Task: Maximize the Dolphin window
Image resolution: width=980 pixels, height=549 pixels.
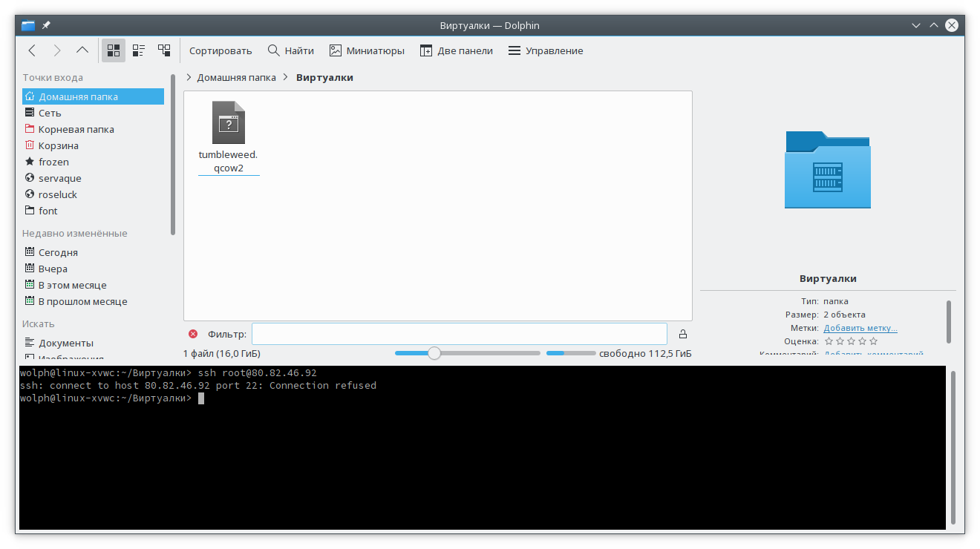Action: (934, 25)
